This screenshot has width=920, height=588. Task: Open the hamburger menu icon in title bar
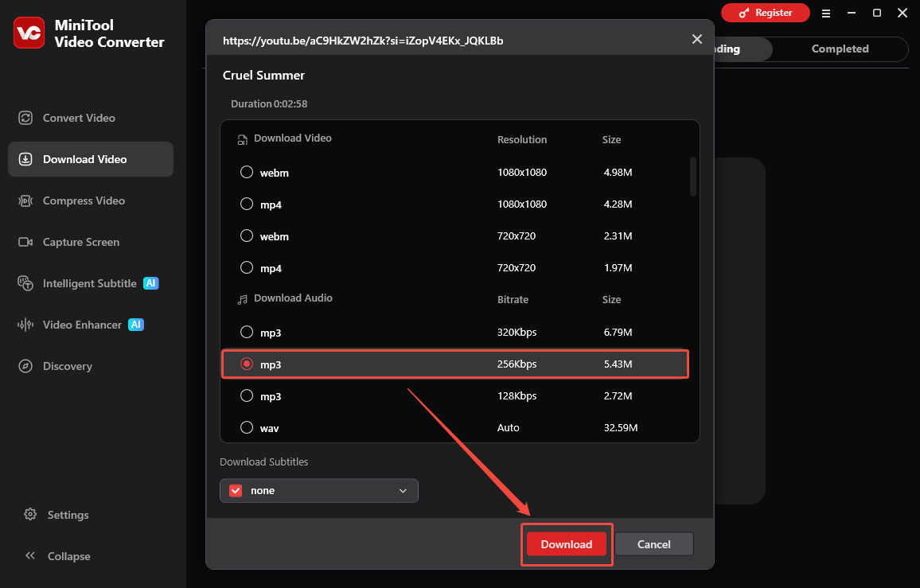[825, 13]
